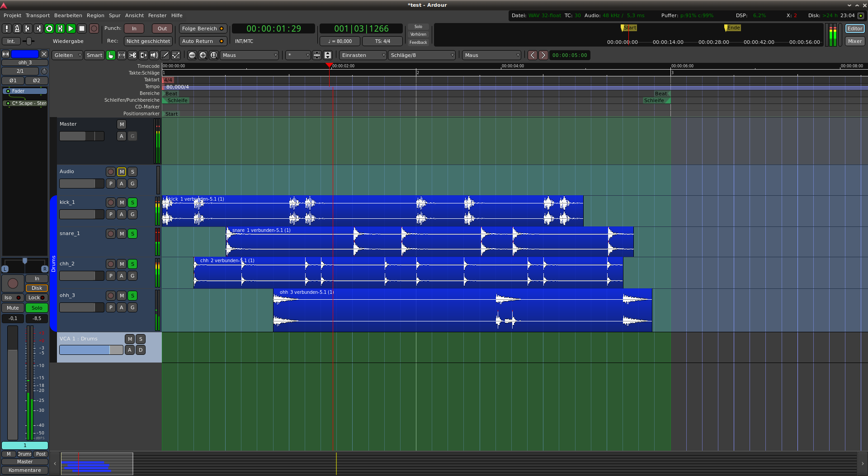Viewport: 868px width, 476px height.
Task: Open the Transport menu
Action: (38, 15)
